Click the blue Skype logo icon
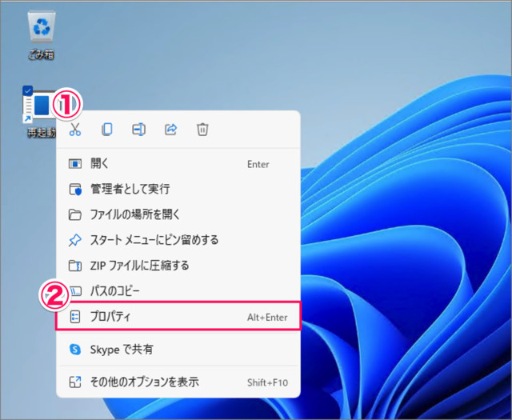 [75, 350]
